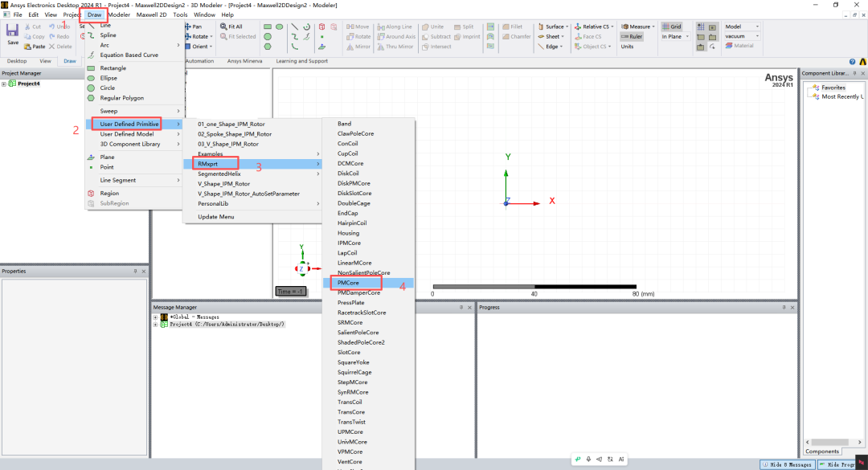
Task: Click the microphone icon in floating toolbar
Action: tap(588, 459)
